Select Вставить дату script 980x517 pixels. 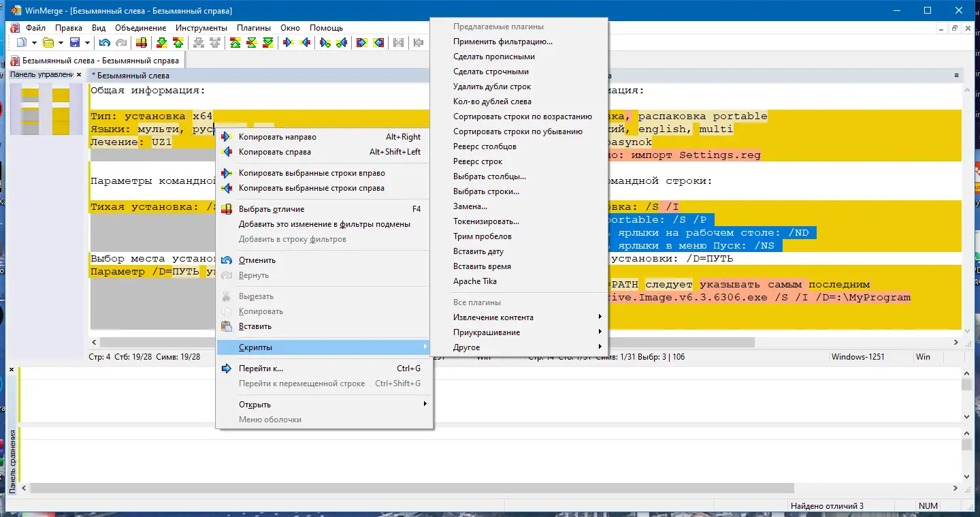tap(519, 251)
